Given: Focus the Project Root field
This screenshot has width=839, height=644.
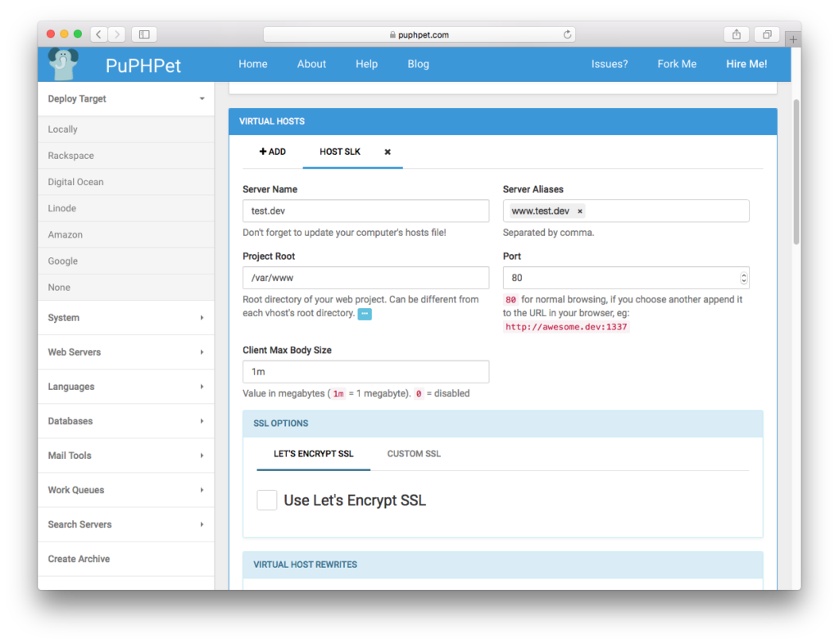Looking at the screenshot, I should coord(365,278).
